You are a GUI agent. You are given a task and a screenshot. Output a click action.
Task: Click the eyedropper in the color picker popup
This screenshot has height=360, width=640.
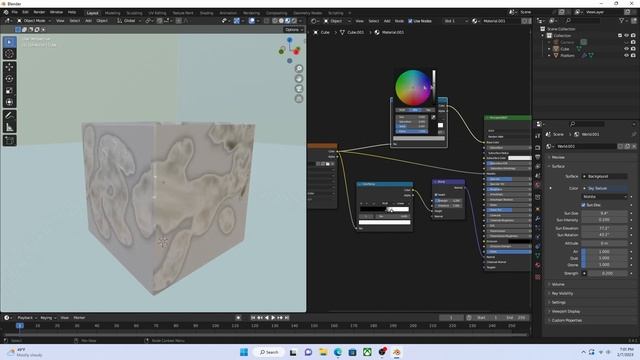click(433, 117)
